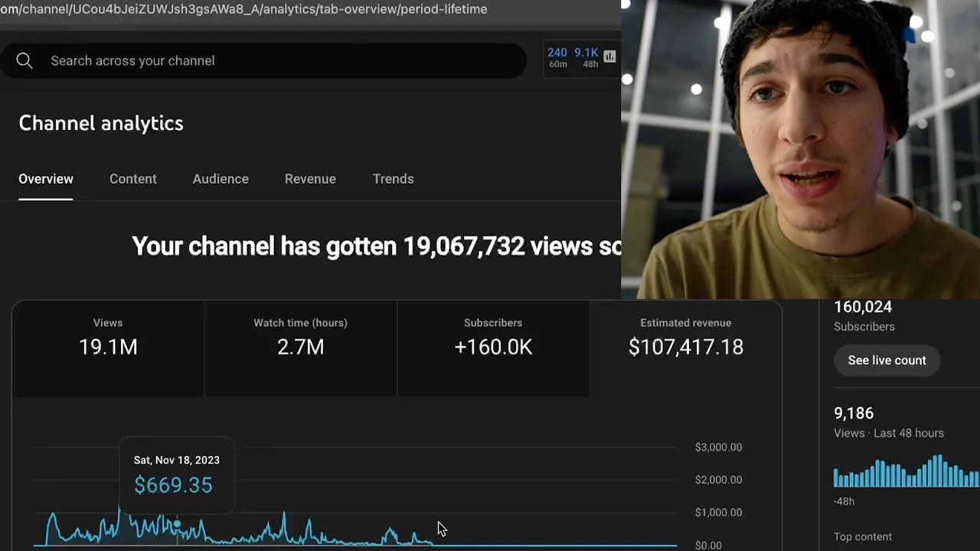Image resolution: width=980 pixels, height=551 pixels.
Task: Click the 160,024 subscribers count
Action: (863, 307)
